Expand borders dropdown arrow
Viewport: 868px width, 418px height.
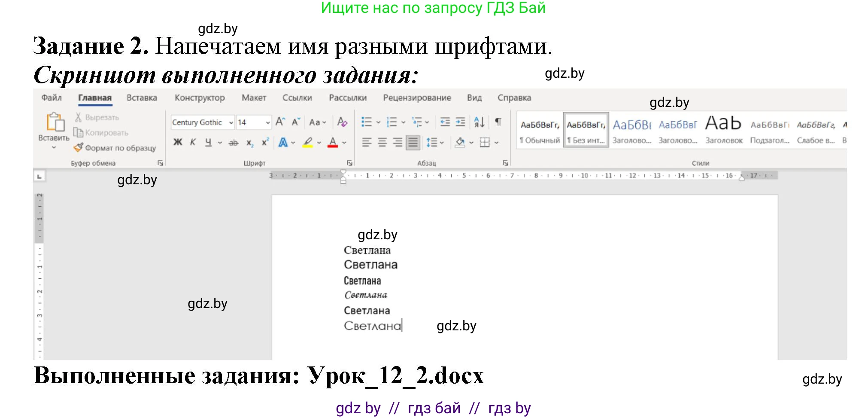click(496, 143)
